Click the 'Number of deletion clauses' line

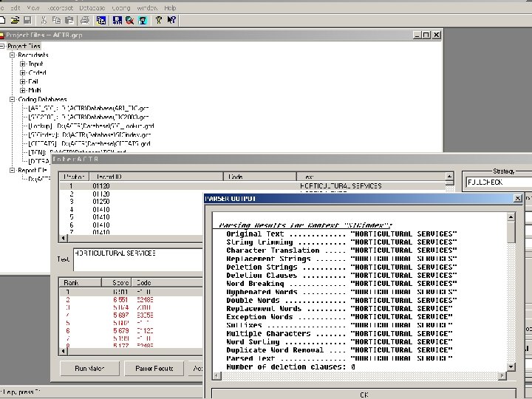point(291,366)
